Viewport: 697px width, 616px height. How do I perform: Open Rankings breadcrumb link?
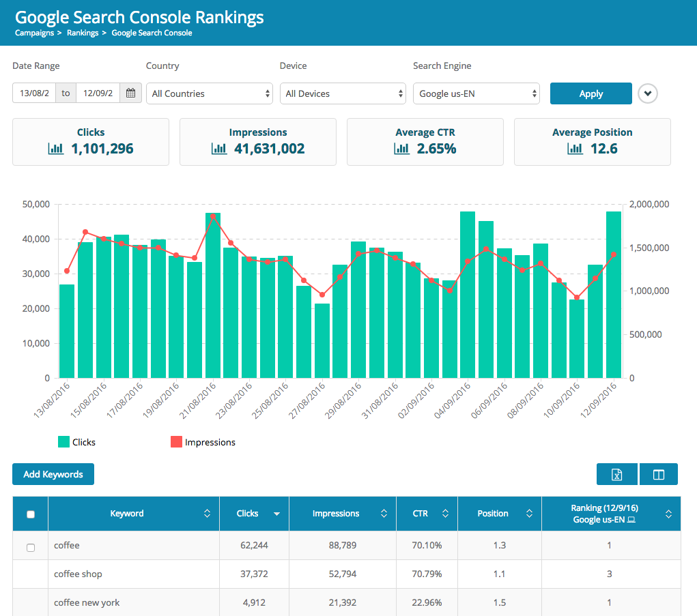83,33
